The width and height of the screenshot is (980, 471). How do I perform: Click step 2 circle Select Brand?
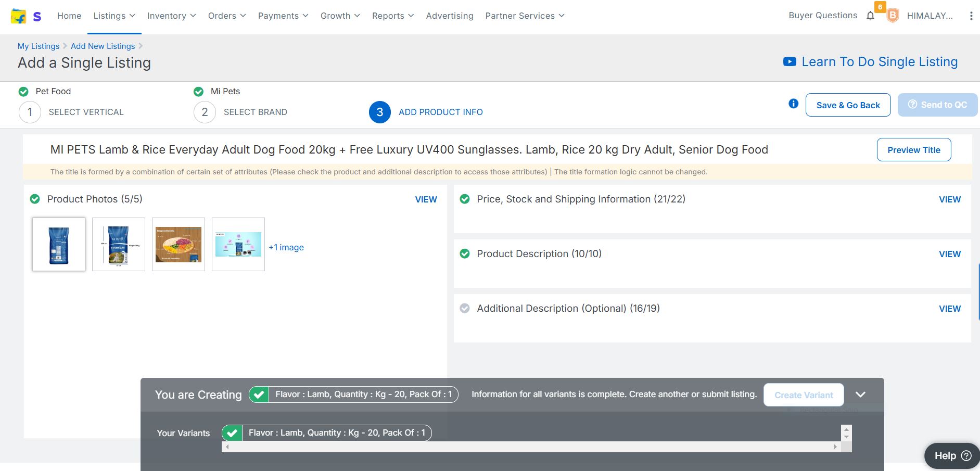[205, 112]
